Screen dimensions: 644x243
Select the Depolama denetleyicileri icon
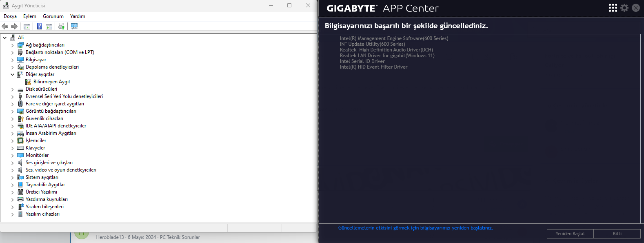[20, 67]
